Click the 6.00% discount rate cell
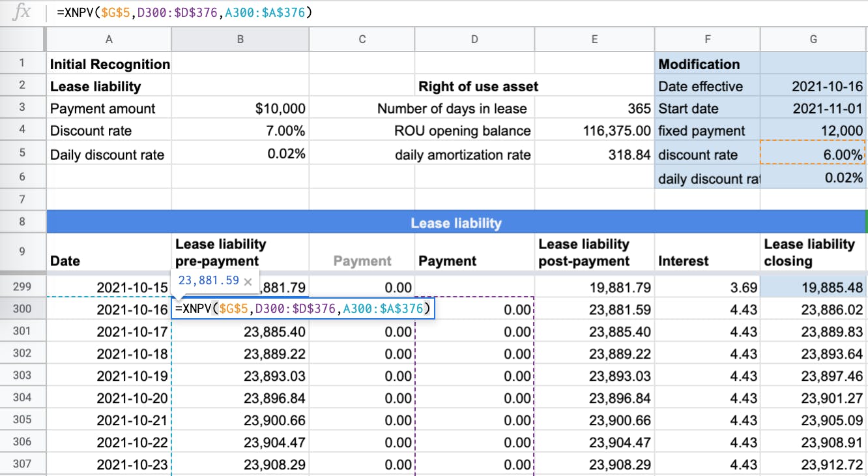Image resolution: width=868 pixels, height=476 pixels. 813,155
